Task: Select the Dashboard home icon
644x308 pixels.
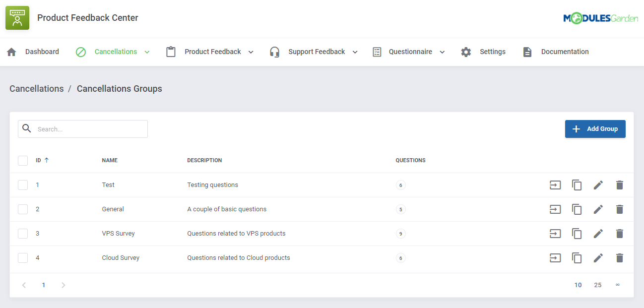Action: coord(11,52)
